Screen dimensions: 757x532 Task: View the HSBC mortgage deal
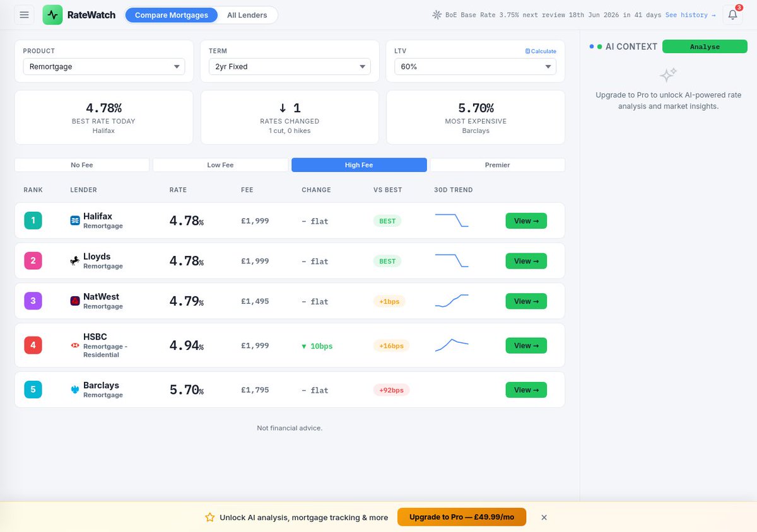tap(526, 345)
